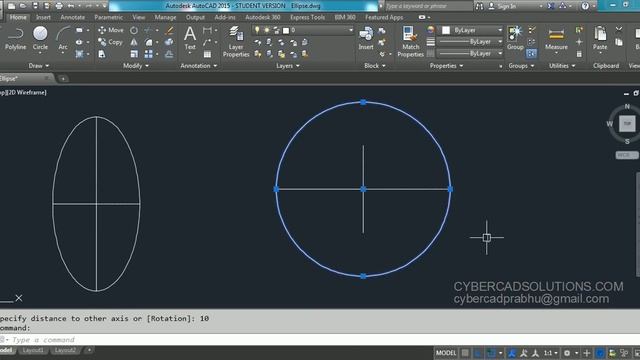The height and width of the screenshot is (360, 640).
Task: Click the Measure utility tool
Action: pyautogui.click(x=556, y=38)
